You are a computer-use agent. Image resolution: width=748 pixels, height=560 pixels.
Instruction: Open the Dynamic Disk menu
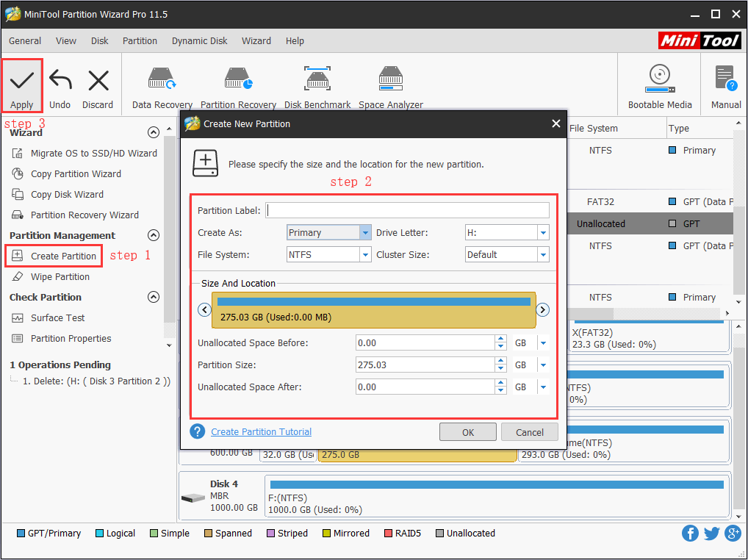point(199,41)
